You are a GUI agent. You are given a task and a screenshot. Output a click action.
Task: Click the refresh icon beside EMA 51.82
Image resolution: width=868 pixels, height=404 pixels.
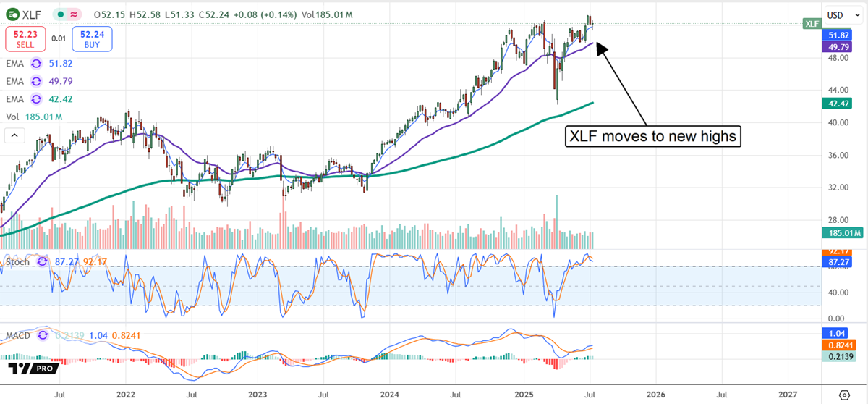36,63
